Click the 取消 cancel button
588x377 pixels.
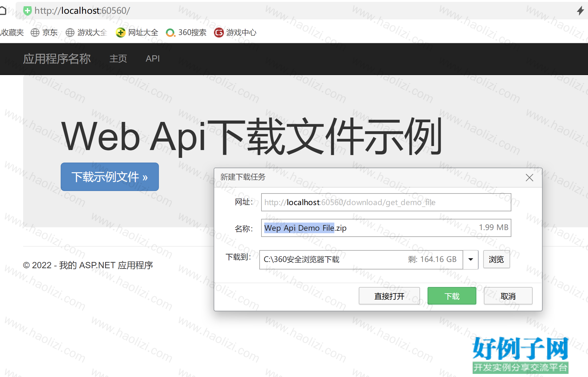pyautogui.click(x=508, y=296)
